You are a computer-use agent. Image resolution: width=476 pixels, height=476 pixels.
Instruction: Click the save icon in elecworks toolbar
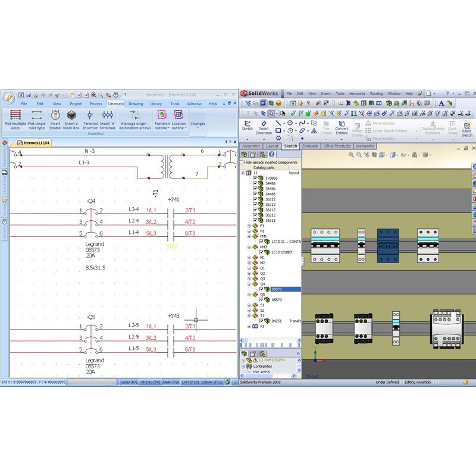(28, 95)
